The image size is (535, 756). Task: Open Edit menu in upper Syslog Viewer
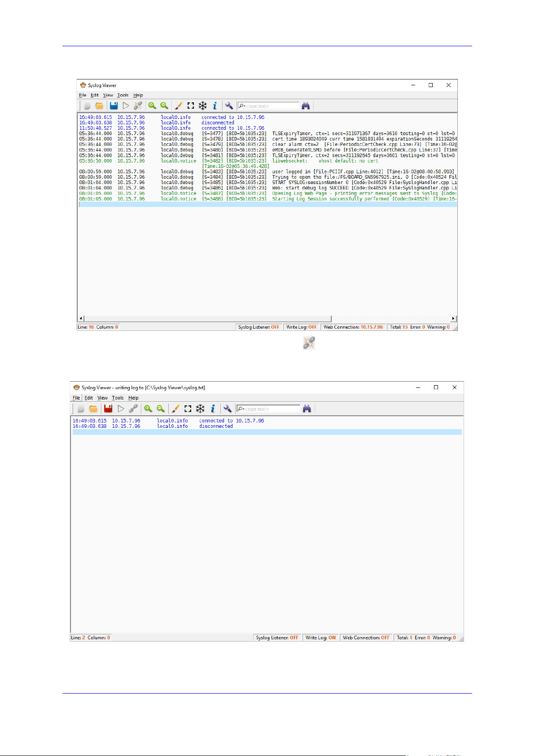[x=95, y=95]
